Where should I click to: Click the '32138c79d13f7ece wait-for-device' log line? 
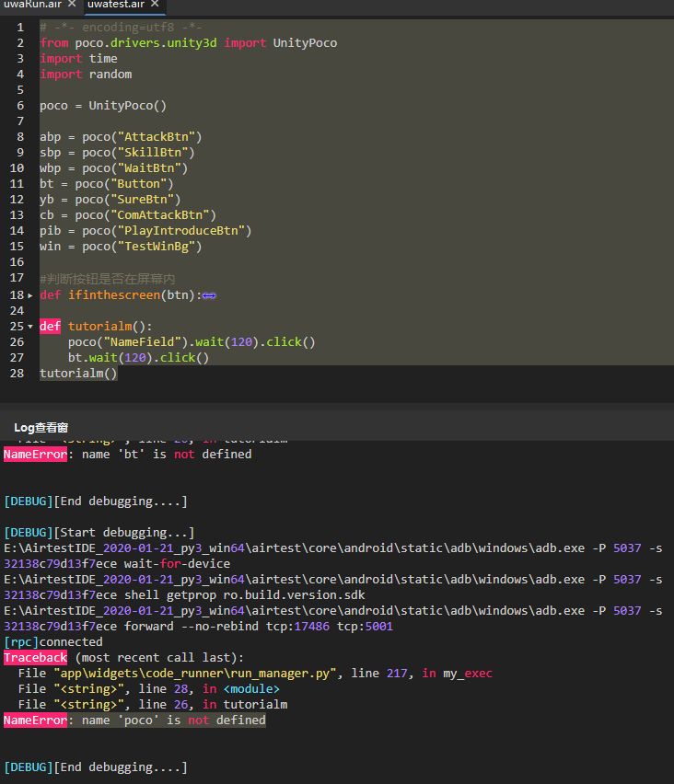(117, 564)
